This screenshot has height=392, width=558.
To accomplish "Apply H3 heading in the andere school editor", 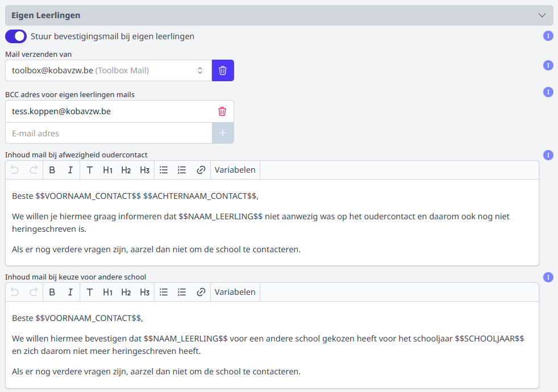I will [x=144, y=292].
